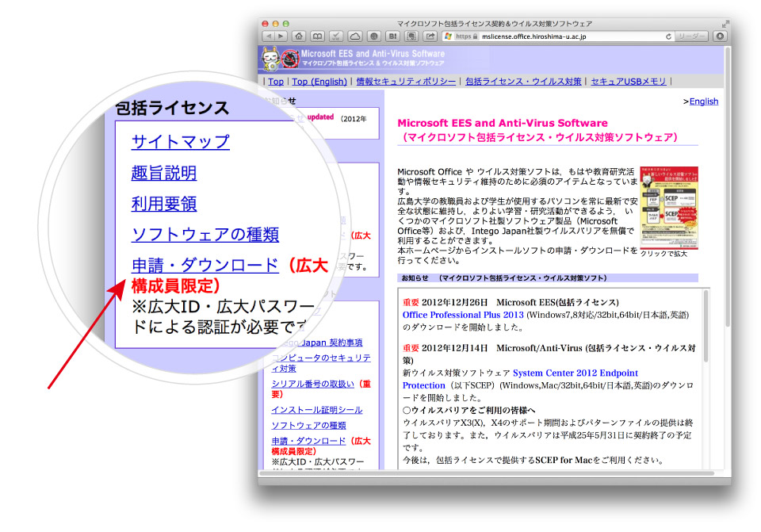Click the 2012年12月26日 news entry date
The image size is (761, 532).
click(454, 302)
